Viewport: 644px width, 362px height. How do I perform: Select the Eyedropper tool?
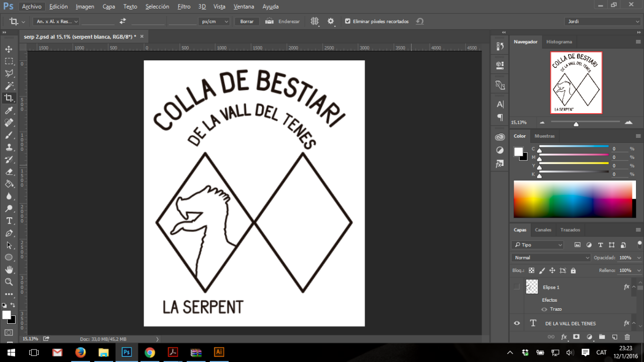click(x=9, y=111)
